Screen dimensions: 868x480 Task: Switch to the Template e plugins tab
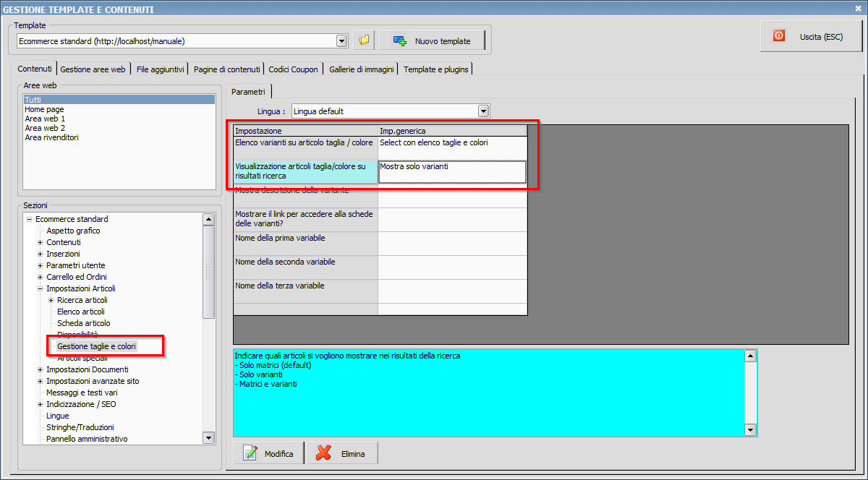[436, 69]
